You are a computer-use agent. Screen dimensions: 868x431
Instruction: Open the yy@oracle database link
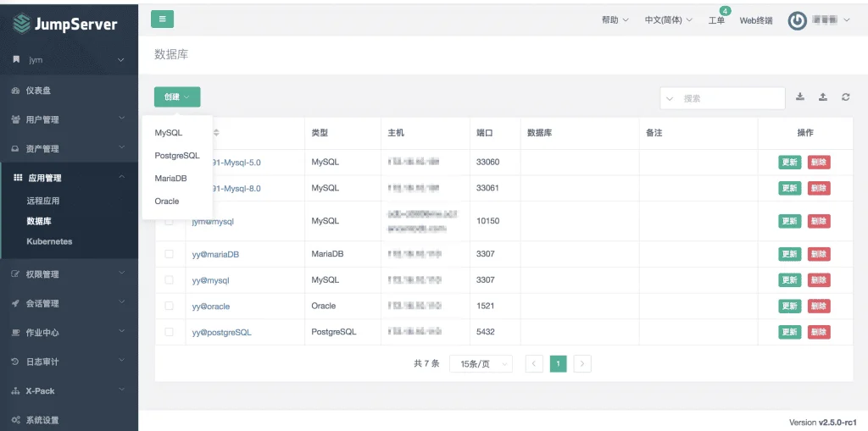(210, 306)
